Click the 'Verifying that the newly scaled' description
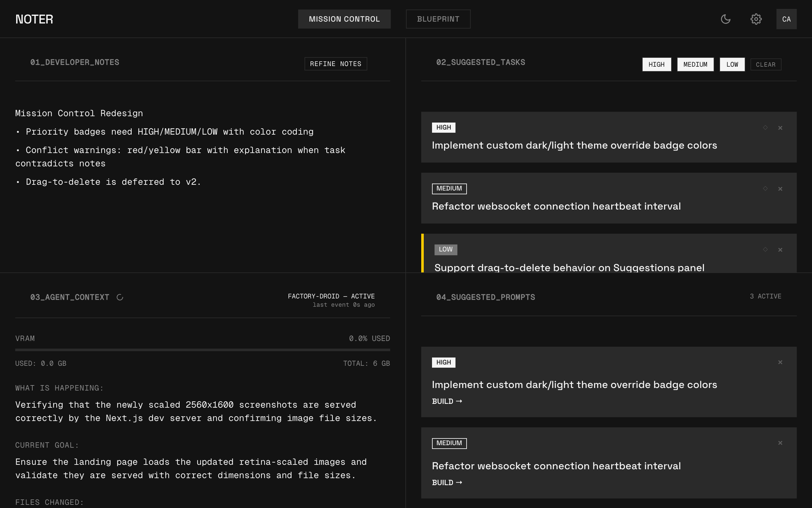 [196, 411]
